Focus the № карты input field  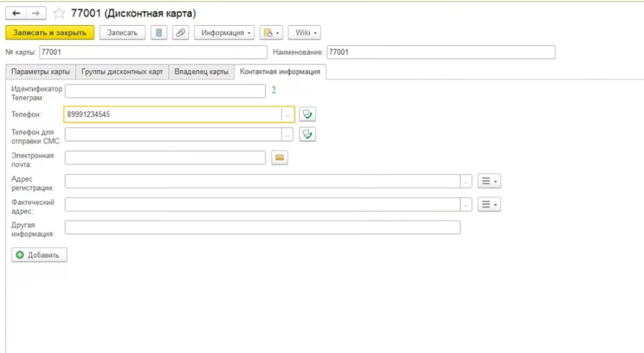[153, 52]
